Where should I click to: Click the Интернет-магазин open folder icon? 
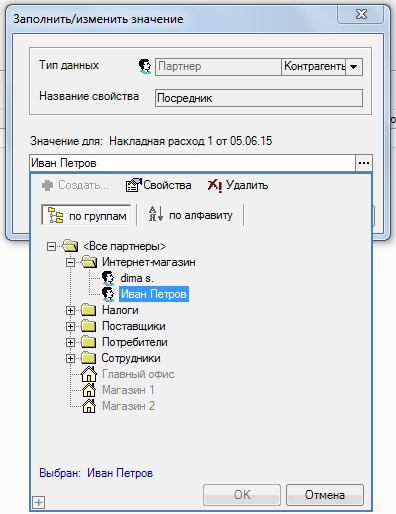click(x=89, y=262)
